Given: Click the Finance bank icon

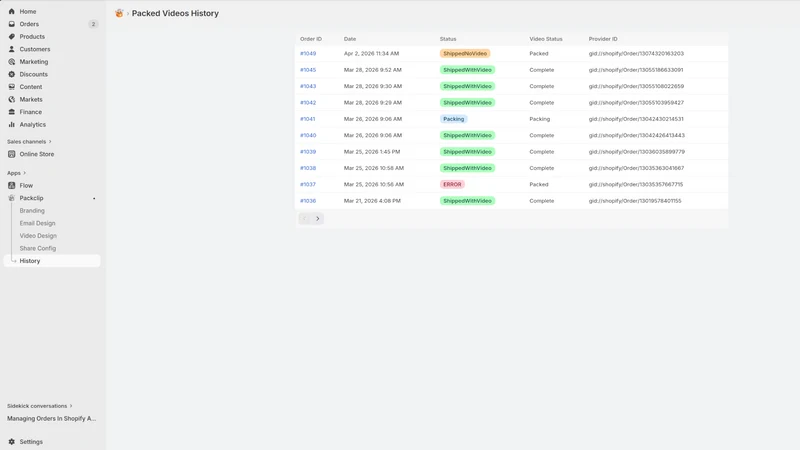Looking at the screenshot, I should pos(12,112).
